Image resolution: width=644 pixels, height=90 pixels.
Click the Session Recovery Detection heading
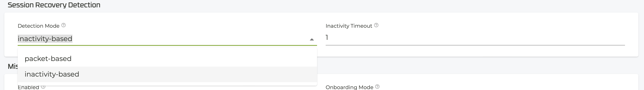[54, 5]
